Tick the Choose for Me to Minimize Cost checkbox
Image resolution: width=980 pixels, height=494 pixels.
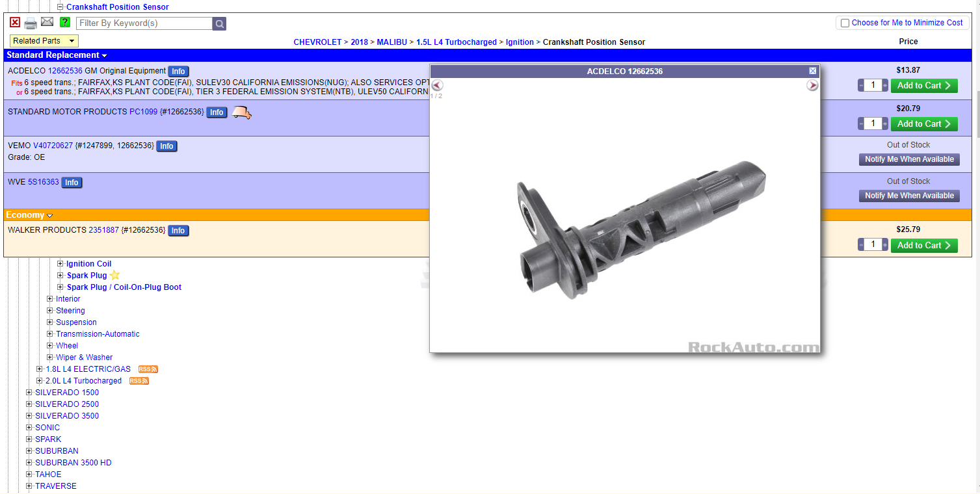845,23
